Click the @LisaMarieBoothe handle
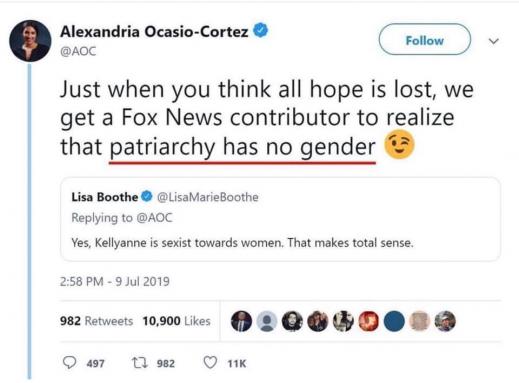The image size is (519, 383). (x=208, y=197)
